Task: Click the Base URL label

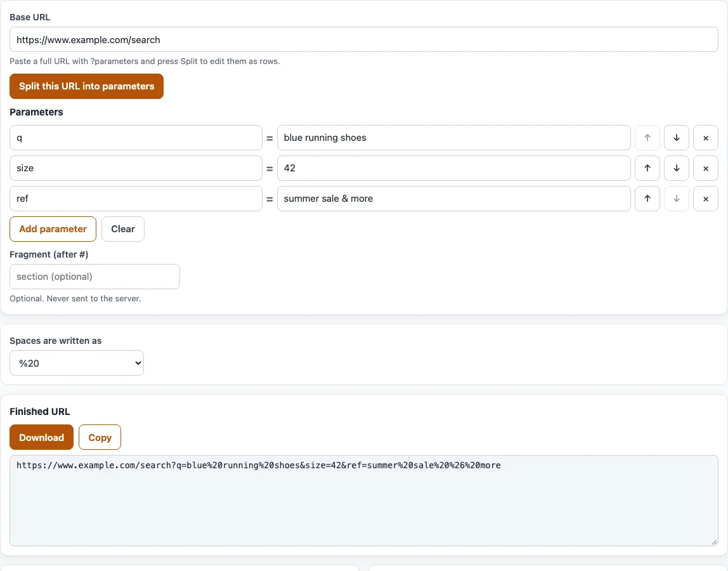Action: click(30, 17)
